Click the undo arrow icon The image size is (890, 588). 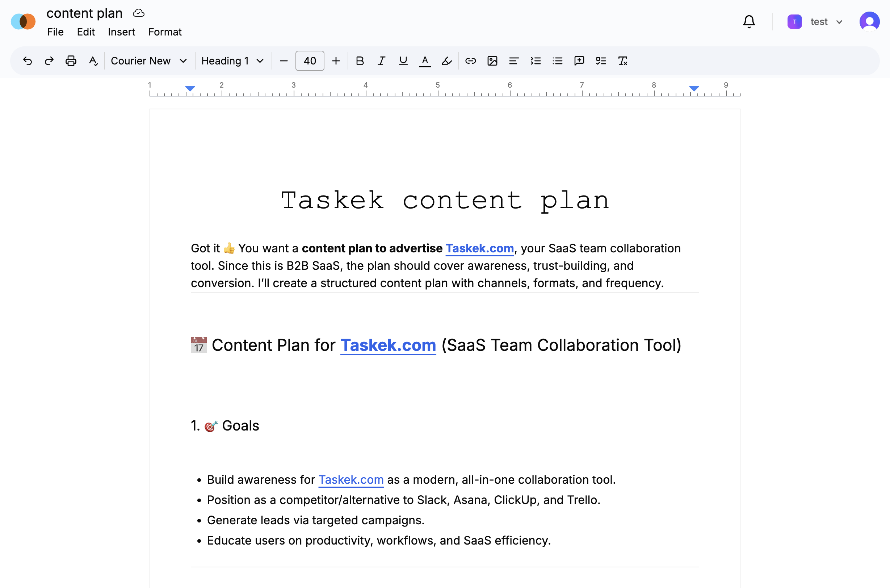point(28,61)
